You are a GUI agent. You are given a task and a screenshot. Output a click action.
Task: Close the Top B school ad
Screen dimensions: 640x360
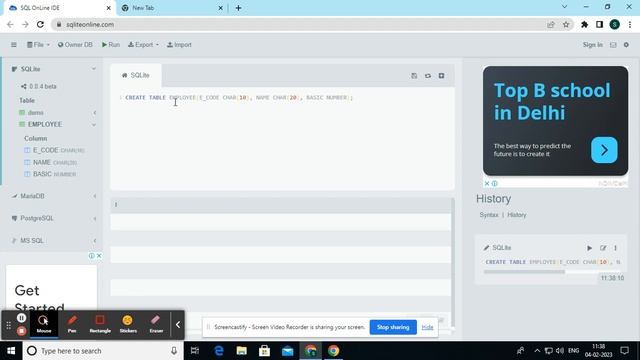coord(487,184)
